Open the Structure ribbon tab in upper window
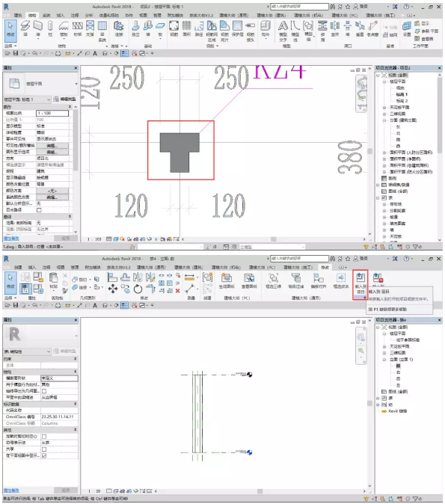The width and height of the screenshot is (445, 504). tap(32, 15)
